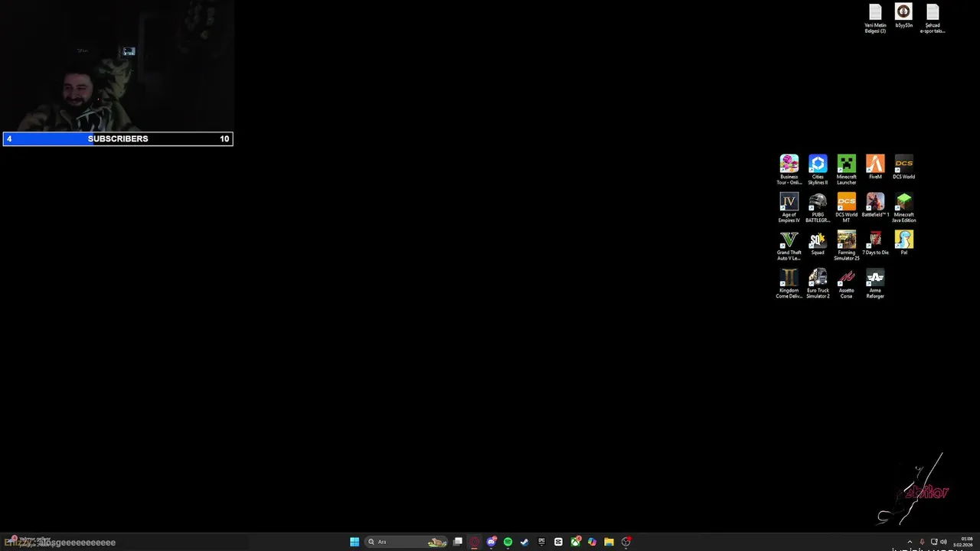Select the FiveM desktop shortcut
The height and width of the screenshot is (551, 980).
(875, 167)
